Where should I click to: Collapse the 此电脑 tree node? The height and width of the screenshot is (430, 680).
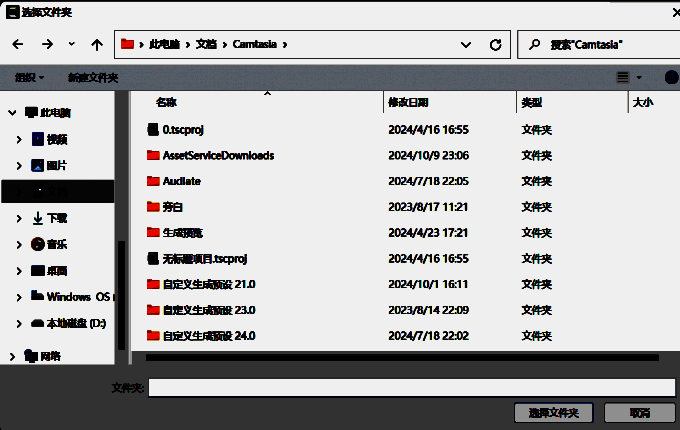pos(10,113)
